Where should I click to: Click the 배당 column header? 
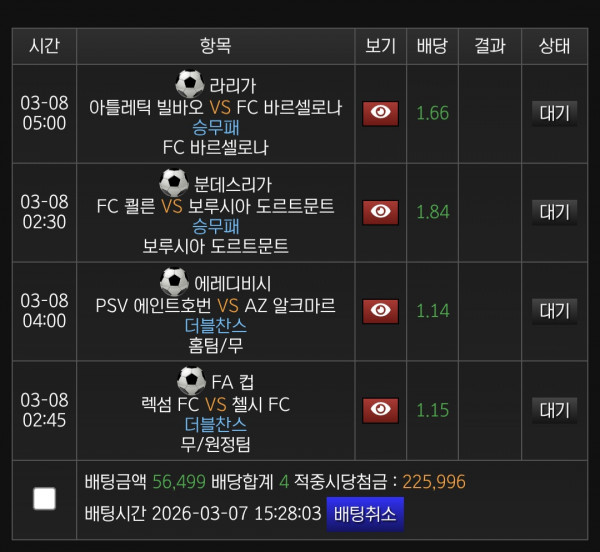[432, 46]
